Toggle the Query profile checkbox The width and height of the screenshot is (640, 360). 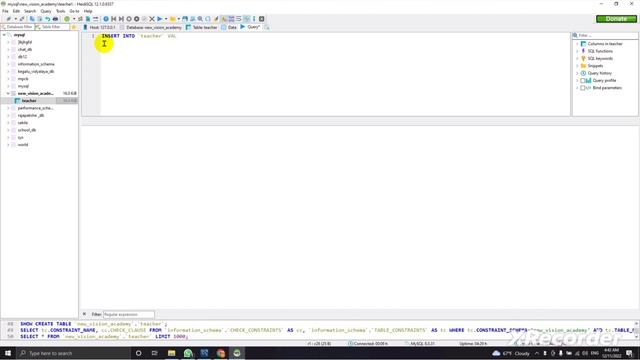(583, 80)
